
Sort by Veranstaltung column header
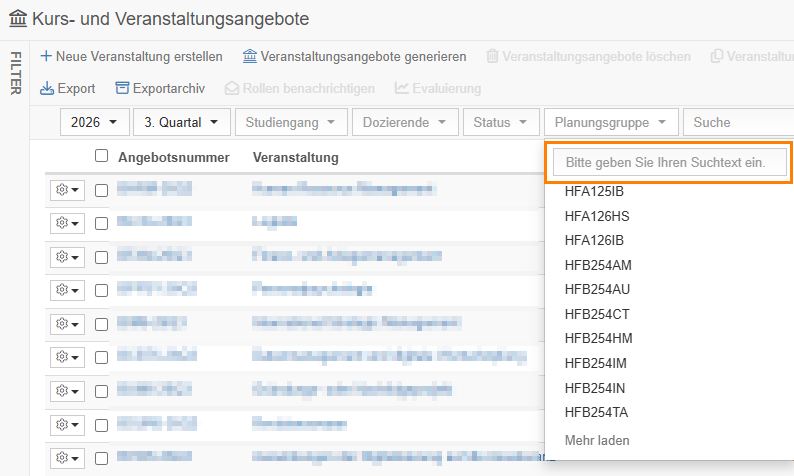[296, 157]
